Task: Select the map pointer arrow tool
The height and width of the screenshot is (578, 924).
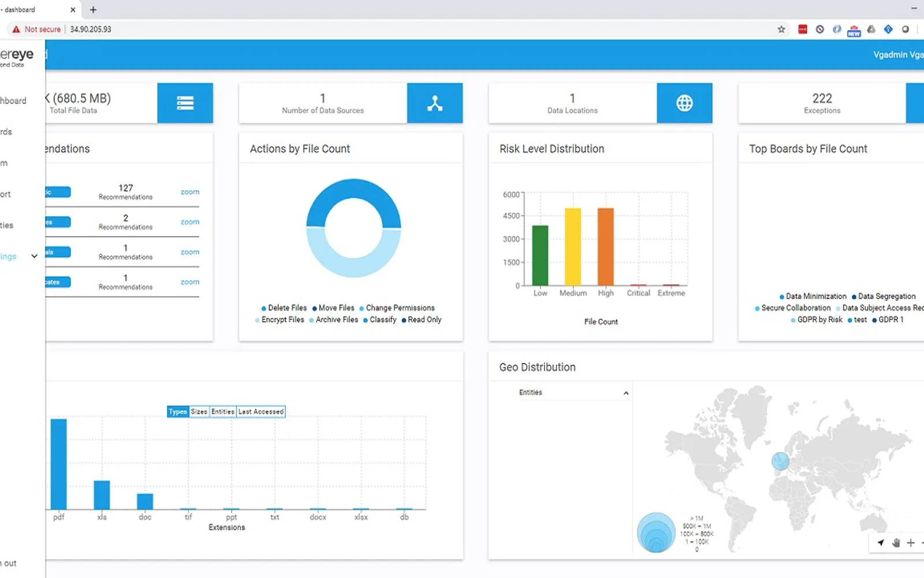Action: (881, 543)
